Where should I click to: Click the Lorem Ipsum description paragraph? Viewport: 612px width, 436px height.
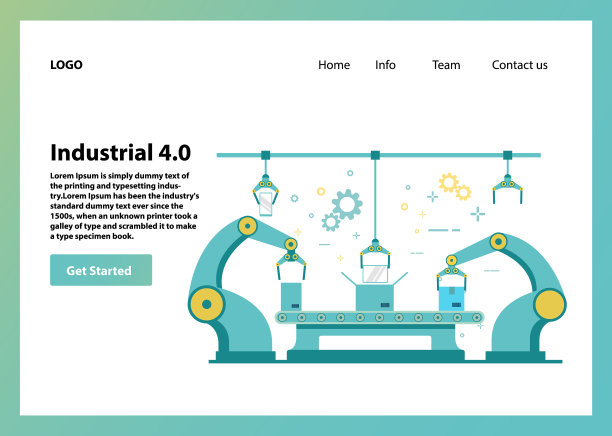[125, 205]
